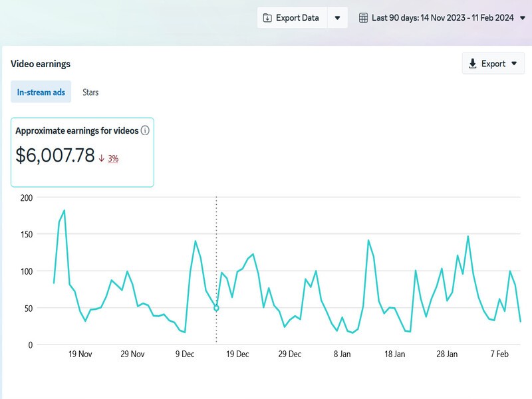Click the $6,007.78 earnings amount
Image resolution: width=532 pixels, height=399 pixels.
coord(55,156)
